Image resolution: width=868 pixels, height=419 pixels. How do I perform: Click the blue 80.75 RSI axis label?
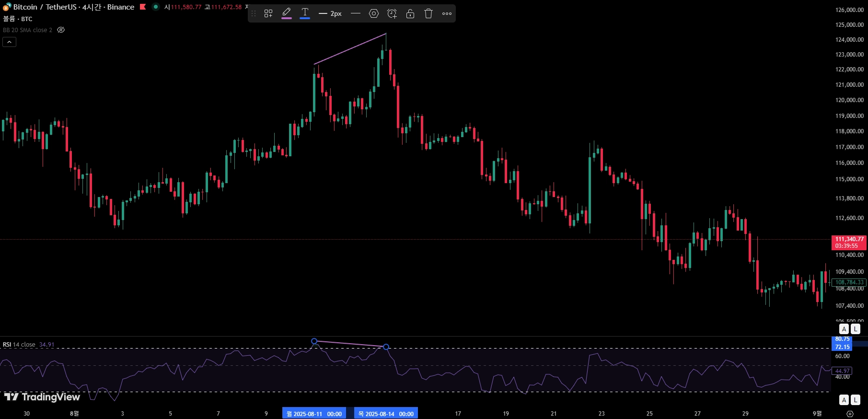click(x=842, y=339)
